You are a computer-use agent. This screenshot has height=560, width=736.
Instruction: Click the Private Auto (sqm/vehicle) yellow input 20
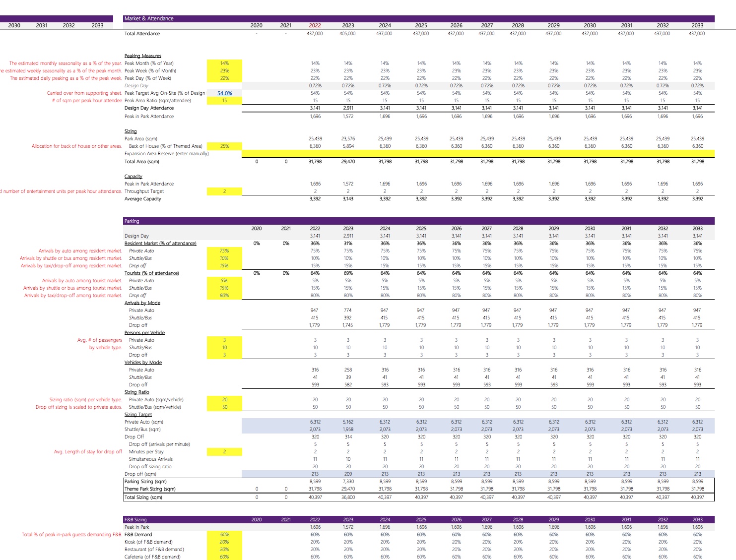(224, 400)
